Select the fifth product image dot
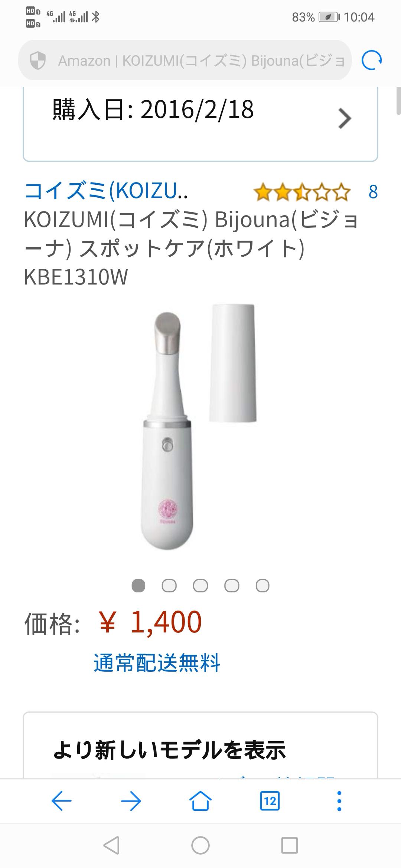Image resolution: width=401 pixels, height=868 pixels. [263, 586]
